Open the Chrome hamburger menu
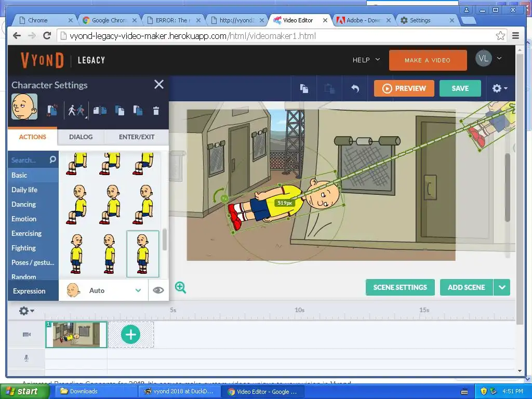The image size is (532, 399). click(x=516, y=36)
